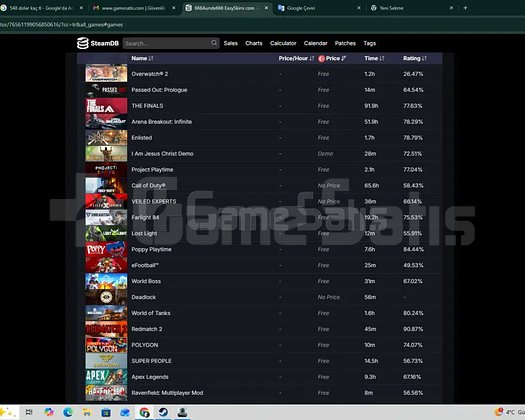Viewport: 525px width, 420px height.
Task: Open Copilot icon in the taskbar
Action: (49, 412)
